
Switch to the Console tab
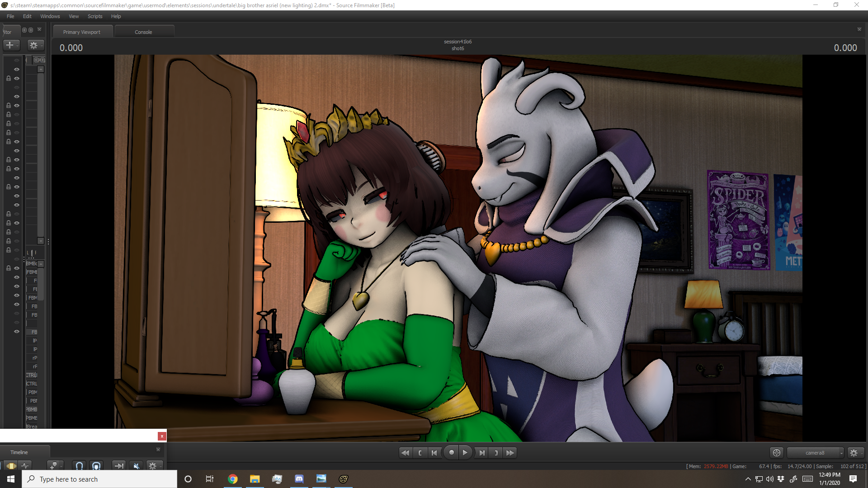point(143,32)
